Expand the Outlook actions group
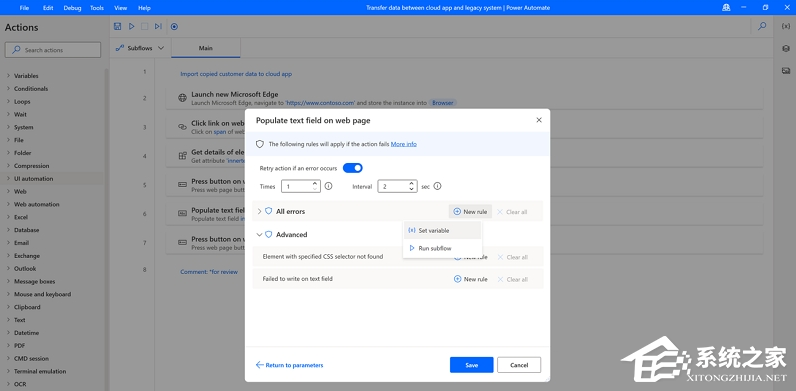The width and height of the screenshot is (796, 391). coord(8,269)
